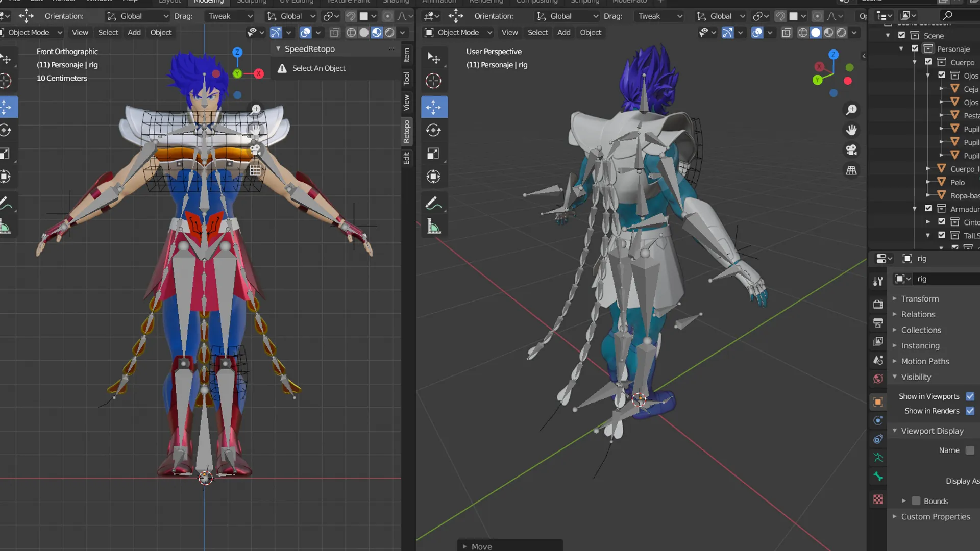Collapse the SpeedRetopo panel header
The width and height of the screenshot is (980, 551).
coord(309,48)
